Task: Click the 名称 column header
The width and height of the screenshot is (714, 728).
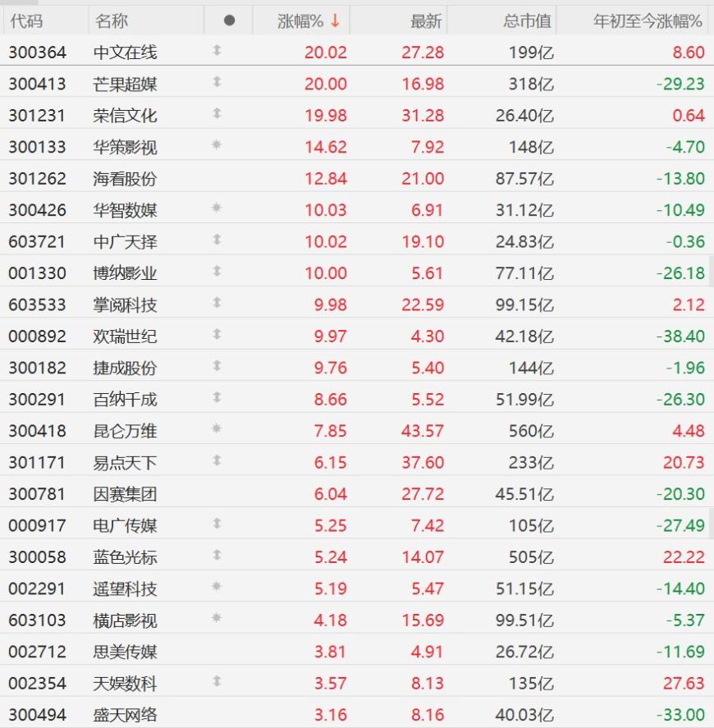Action: (112, 21)
